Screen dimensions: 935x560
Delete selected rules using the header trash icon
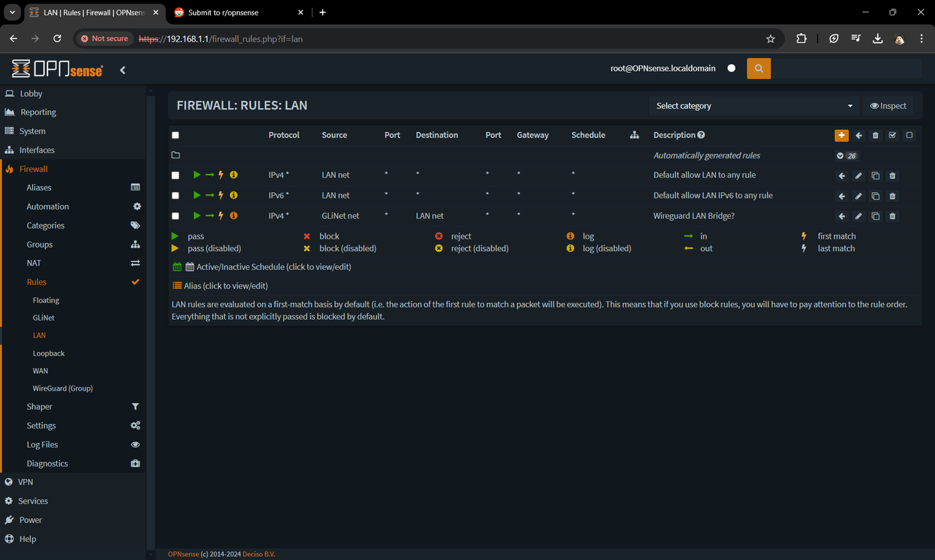pyautogui.click(x=876, y=135)
